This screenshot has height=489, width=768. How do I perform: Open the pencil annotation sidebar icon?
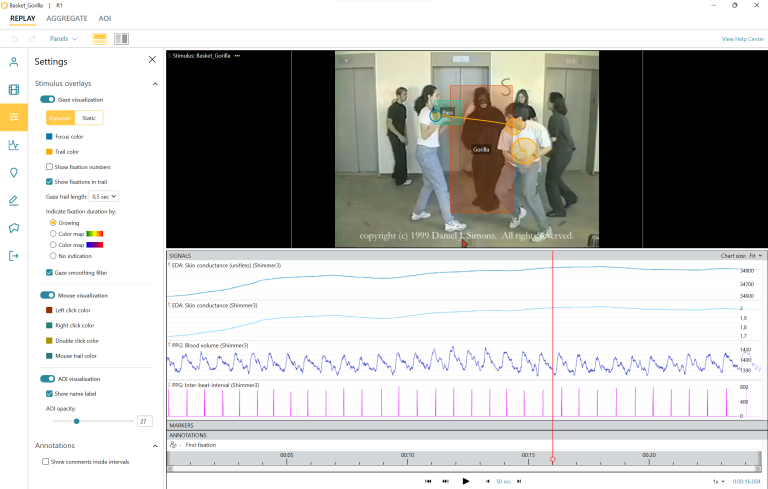(14, 200)
